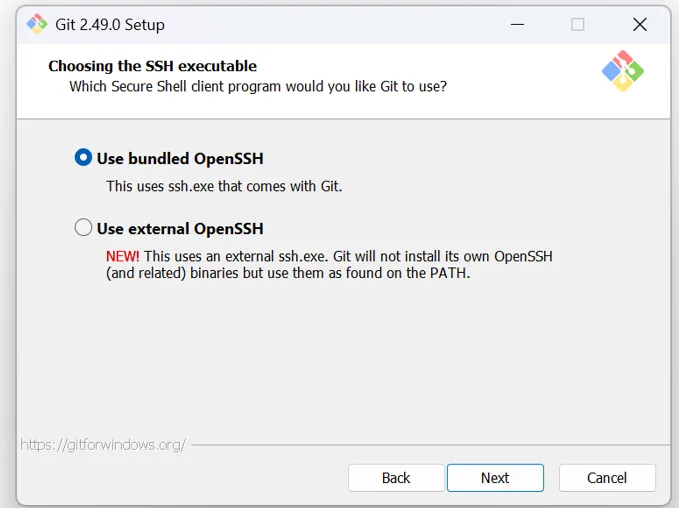Proceed by pressing the Next button

(495, 478)
